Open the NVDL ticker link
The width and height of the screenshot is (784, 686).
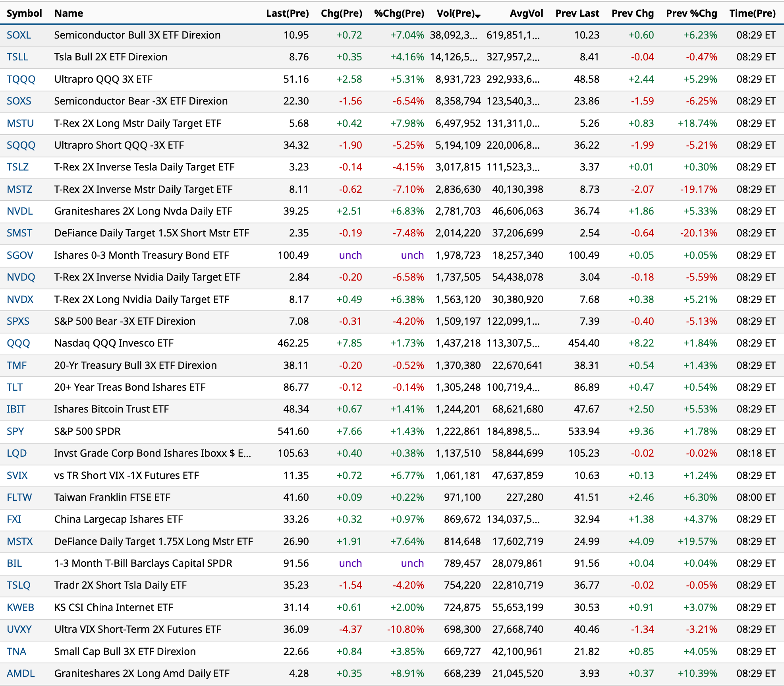(20, 211)
